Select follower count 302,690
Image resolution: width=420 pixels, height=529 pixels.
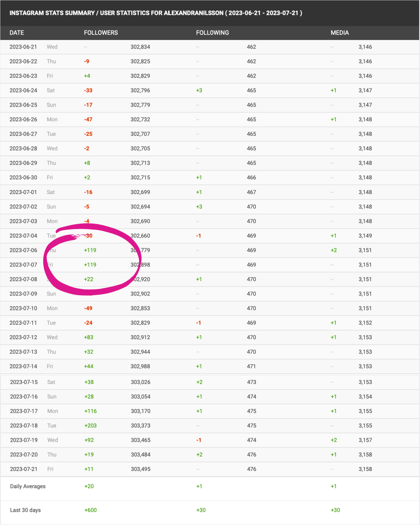pos(140,221)
